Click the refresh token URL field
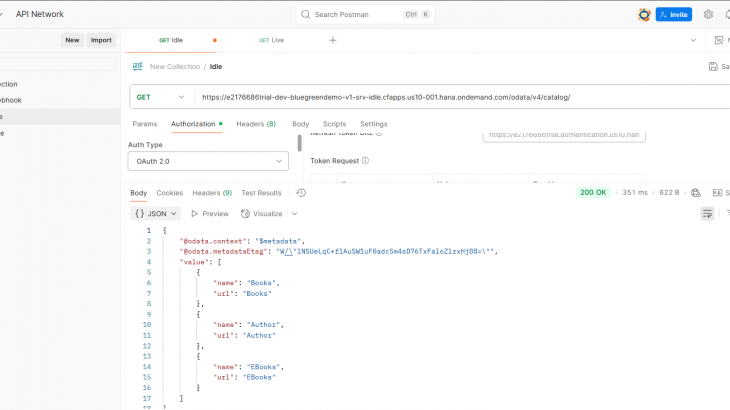This screenshot has width=730, height=410. click(x=564, y=135)
